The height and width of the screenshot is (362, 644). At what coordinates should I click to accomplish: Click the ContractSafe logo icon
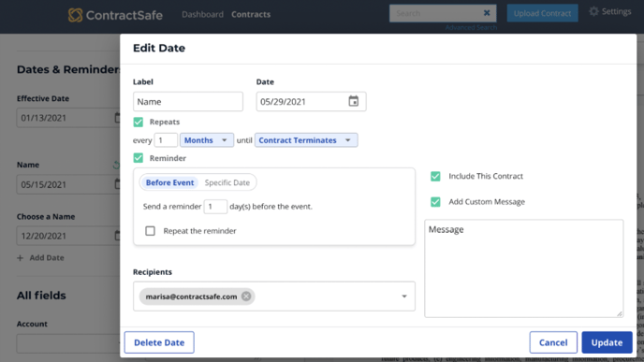tap(75, 15)
